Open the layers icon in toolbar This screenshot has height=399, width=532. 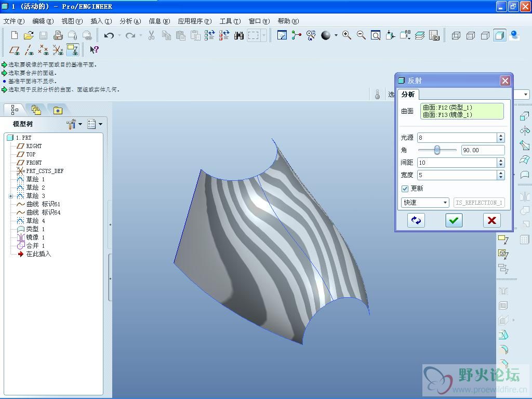[x=420, y=35]
